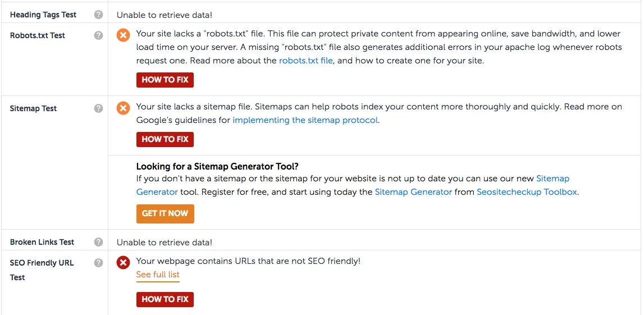Click orange warning icon in Robots.txt result

tap(123, 35)
